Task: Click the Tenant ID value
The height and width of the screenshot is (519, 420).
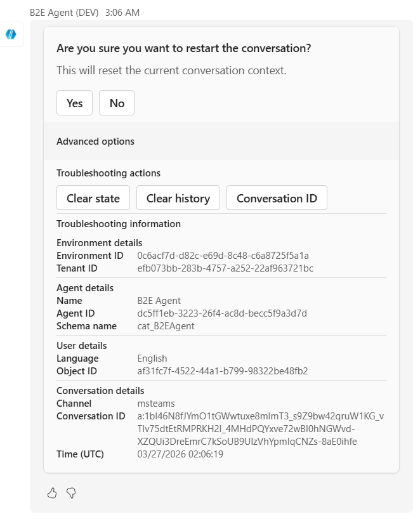Action: (x=225, y=268)
